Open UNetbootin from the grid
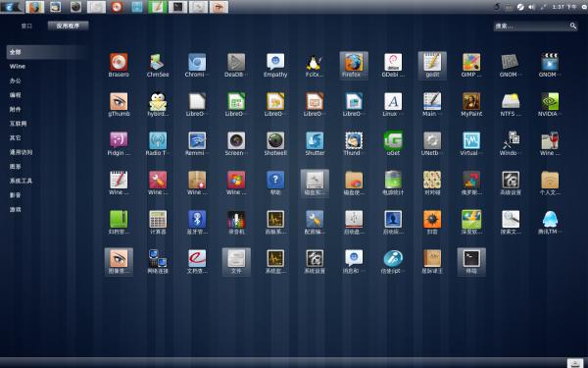This screenshot has height=368, width=588. 432,144
